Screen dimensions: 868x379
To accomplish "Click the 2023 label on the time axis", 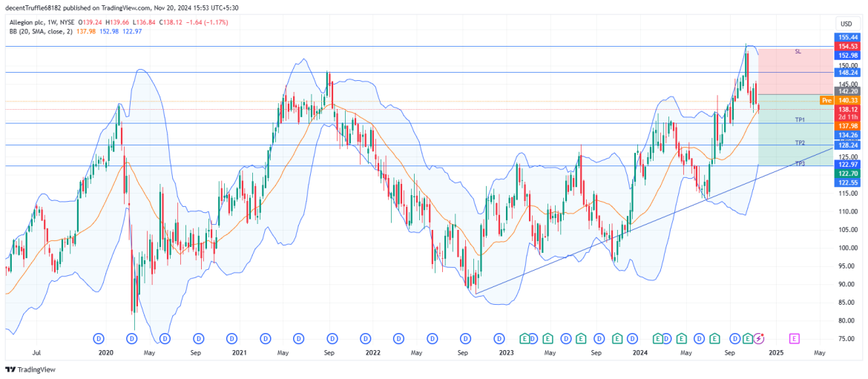I will tap(507, 352).
